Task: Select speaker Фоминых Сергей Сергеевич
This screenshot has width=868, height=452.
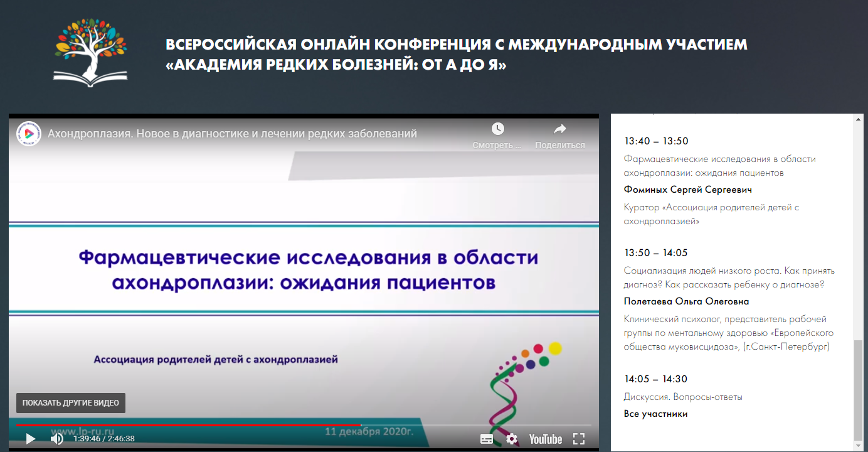Action: (x=687, y=190)
